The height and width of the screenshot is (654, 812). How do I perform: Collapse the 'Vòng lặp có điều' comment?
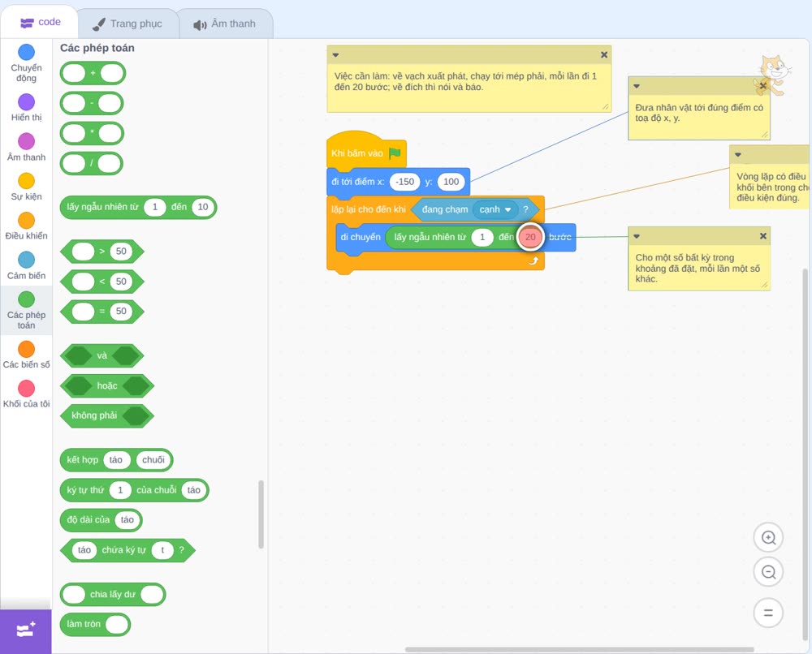[x=738, y=155]
